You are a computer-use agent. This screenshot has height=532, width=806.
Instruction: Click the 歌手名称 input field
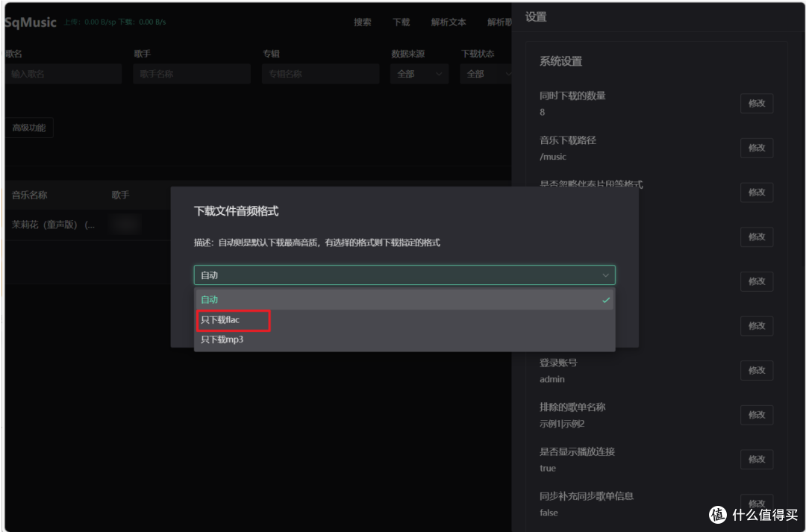[192, 74]
